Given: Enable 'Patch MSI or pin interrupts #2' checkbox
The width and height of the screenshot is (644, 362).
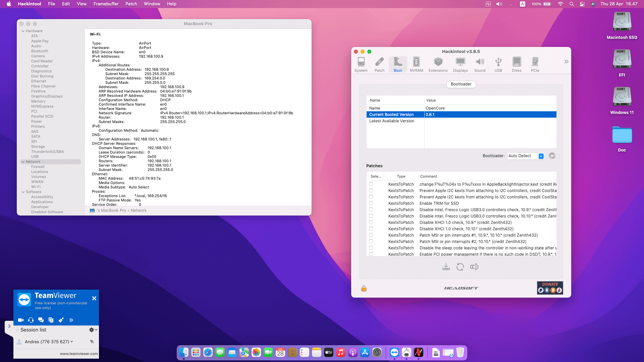Looking at the screenshot, I should click(x=371, y=241).
